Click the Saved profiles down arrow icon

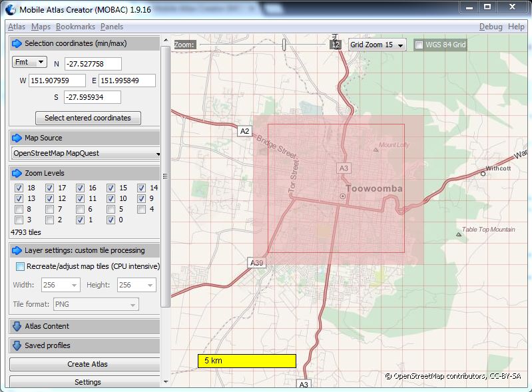17,345
